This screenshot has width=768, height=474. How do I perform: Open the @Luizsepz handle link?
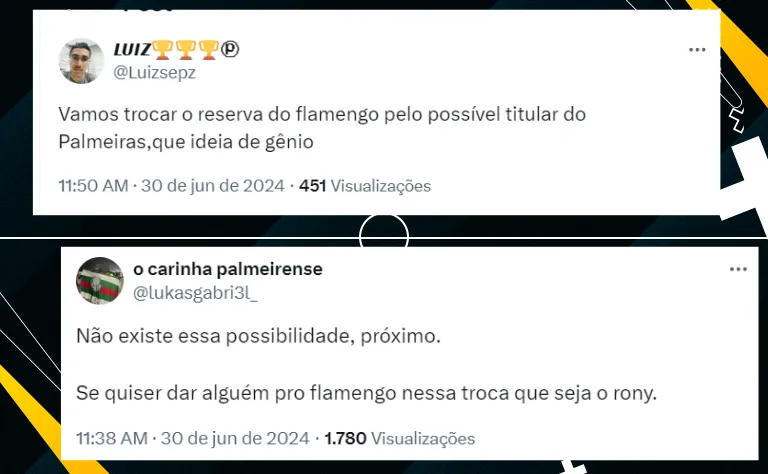[x=154, y=72]
